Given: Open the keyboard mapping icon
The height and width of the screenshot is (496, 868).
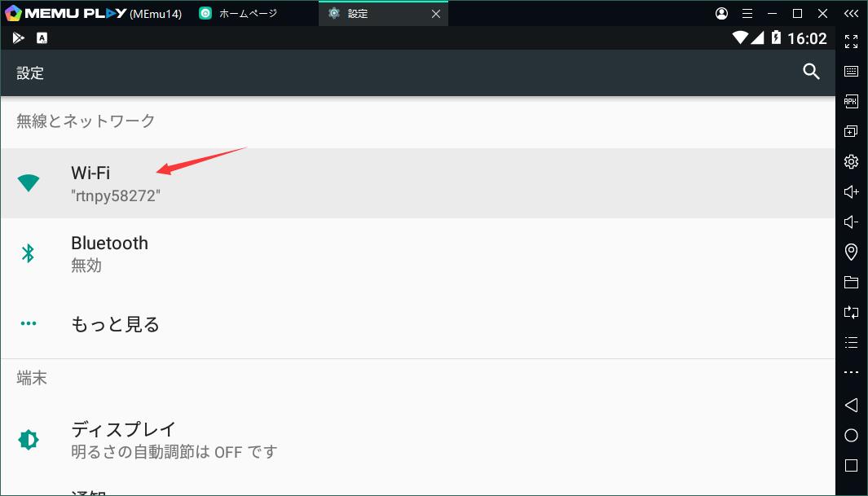Looking at the screenshot, I should (852, 72).
